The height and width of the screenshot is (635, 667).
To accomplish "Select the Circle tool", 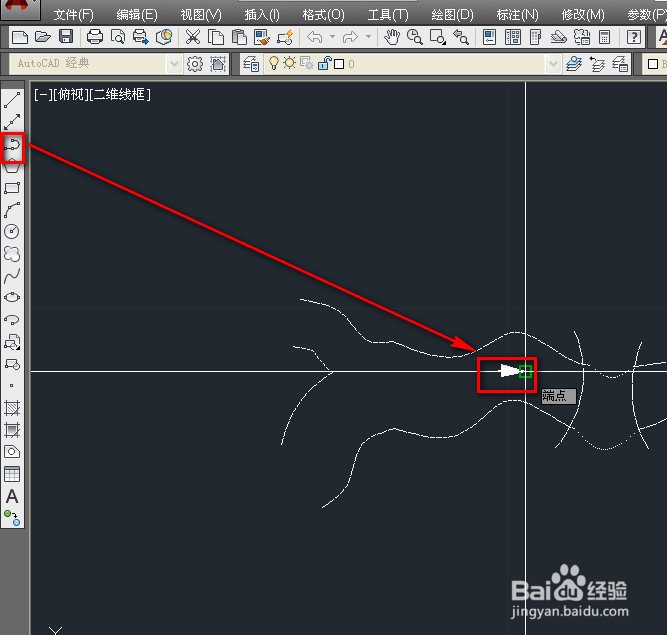I will pyautogui.click(x=12, y=231).
